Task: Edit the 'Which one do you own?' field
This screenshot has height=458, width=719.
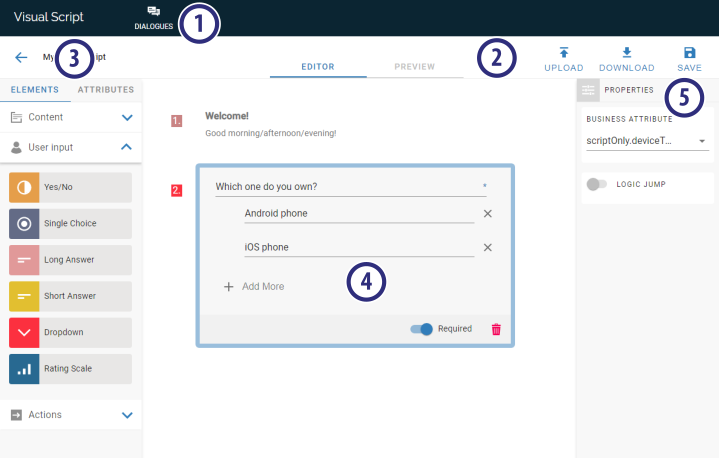Action: click(351, 187)
